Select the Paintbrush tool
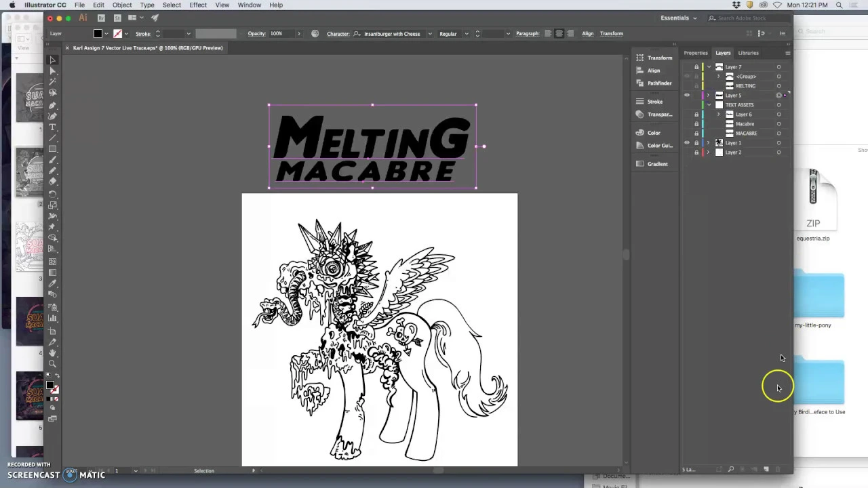 coord(52,161)
